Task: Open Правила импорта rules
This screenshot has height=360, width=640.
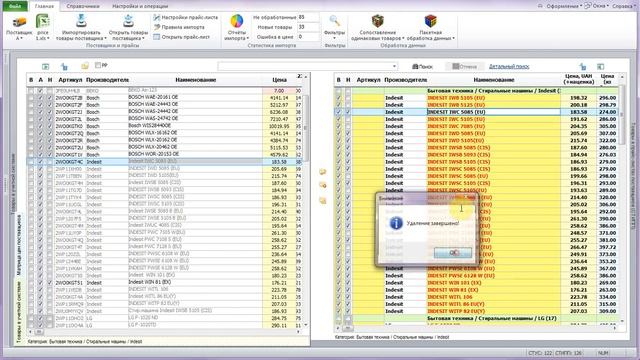Action: [x=179, y=27]
